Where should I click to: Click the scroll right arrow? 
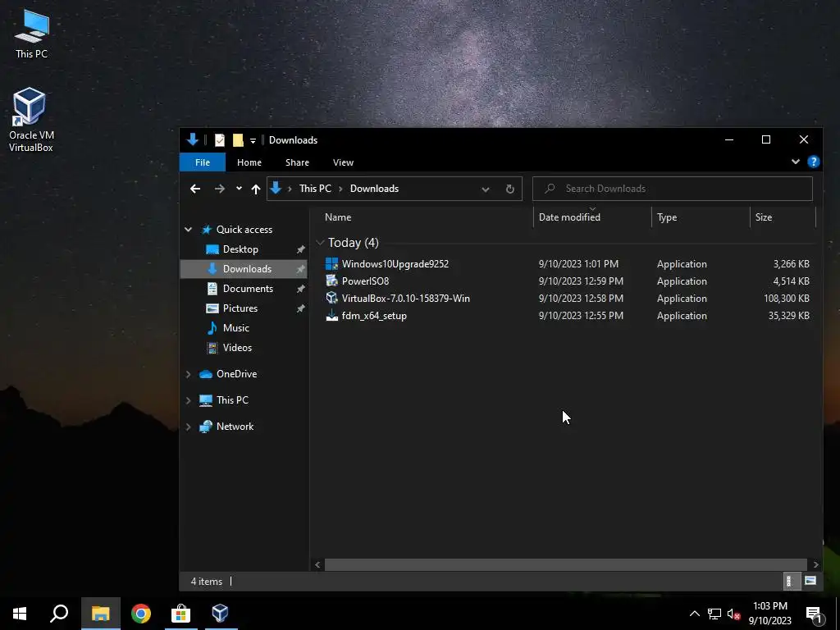point(815,564)
